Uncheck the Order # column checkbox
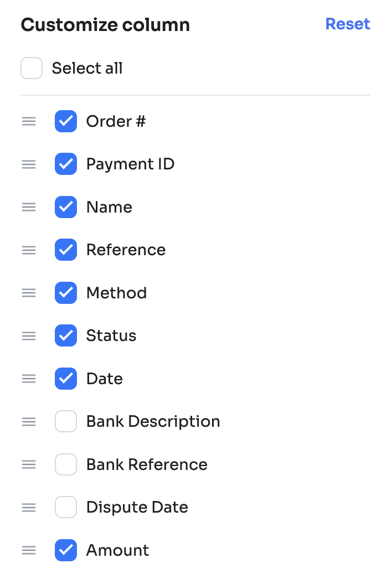The image size is (392, 579). point(66,121)
